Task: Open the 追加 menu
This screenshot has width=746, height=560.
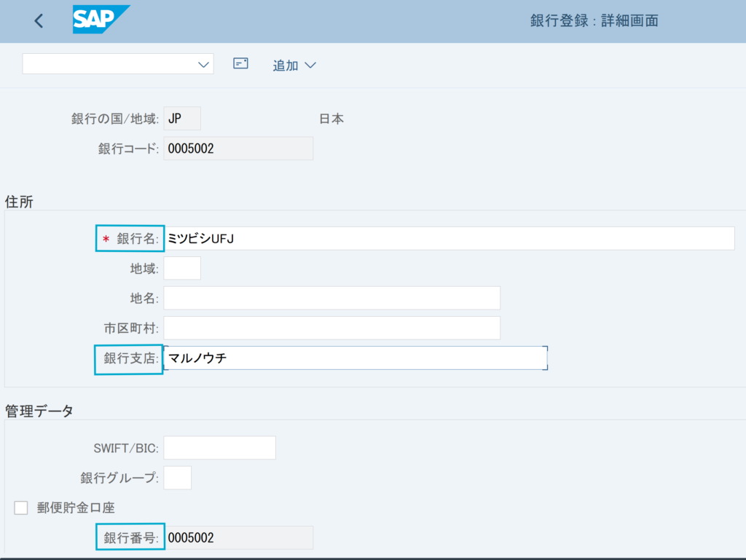Action: (294, 66)
